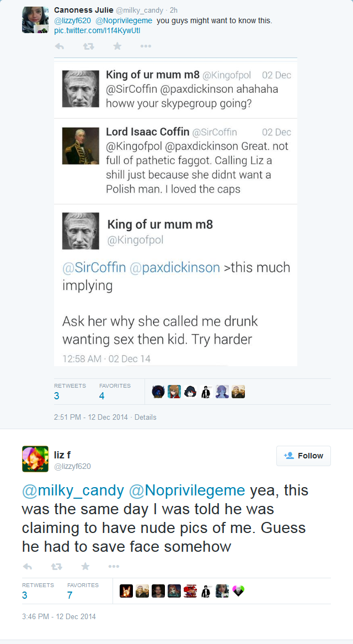Follow liz f

click(x=303, y=456)
